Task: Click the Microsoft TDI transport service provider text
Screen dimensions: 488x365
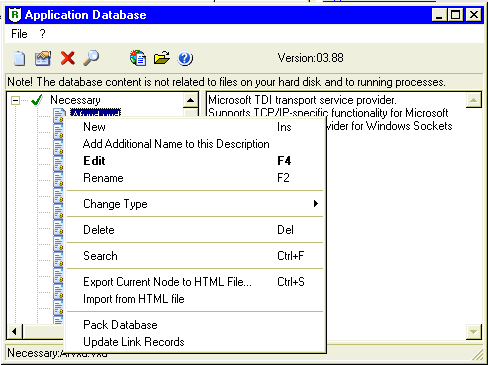Action: click(302, 100)
